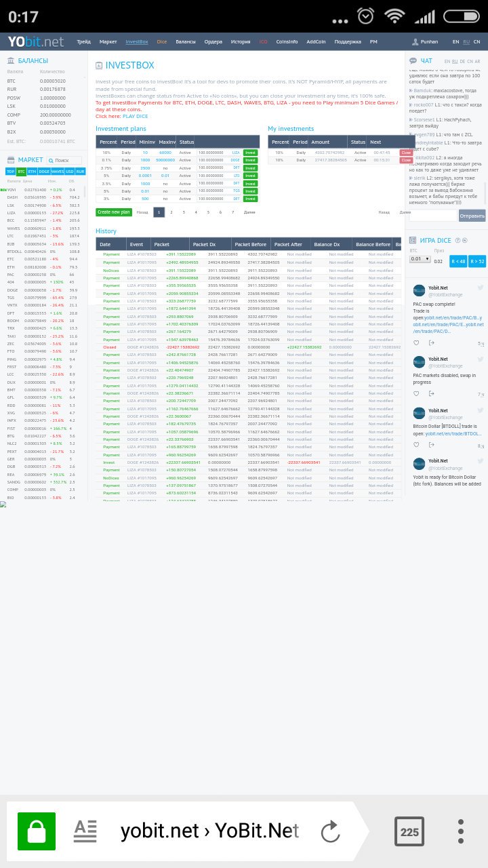Click the Yobit.Net avatar on first tweet
This screenshot has width=488, height=868.
(x=419, y=291)
